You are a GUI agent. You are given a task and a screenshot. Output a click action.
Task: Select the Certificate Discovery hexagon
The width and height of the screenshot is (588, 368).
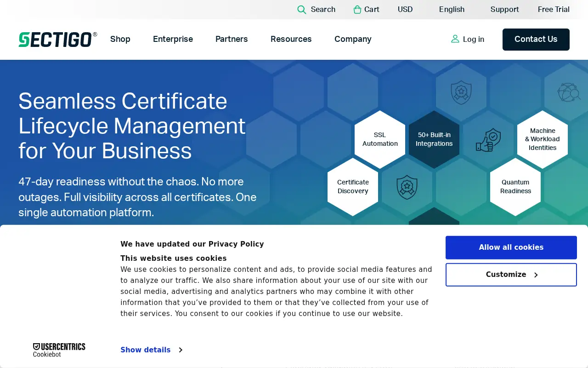pyautogui.click(x=353, y=187)
